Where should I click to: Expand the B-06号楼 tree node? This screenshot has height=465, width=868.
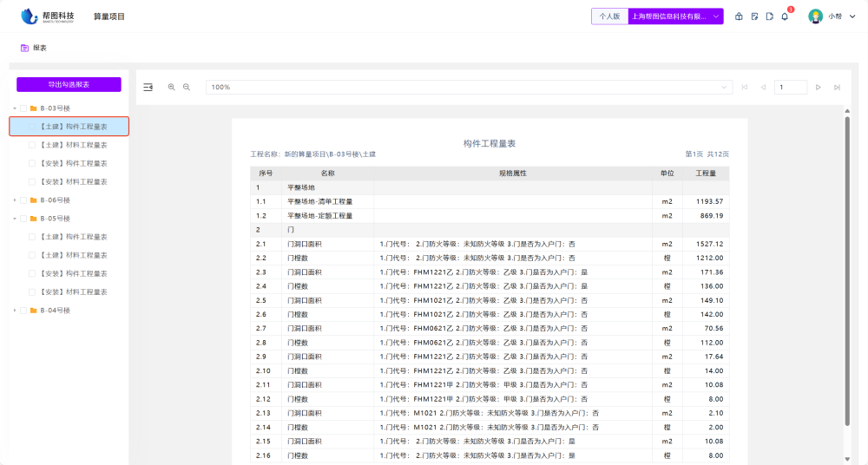click(15, 200)
